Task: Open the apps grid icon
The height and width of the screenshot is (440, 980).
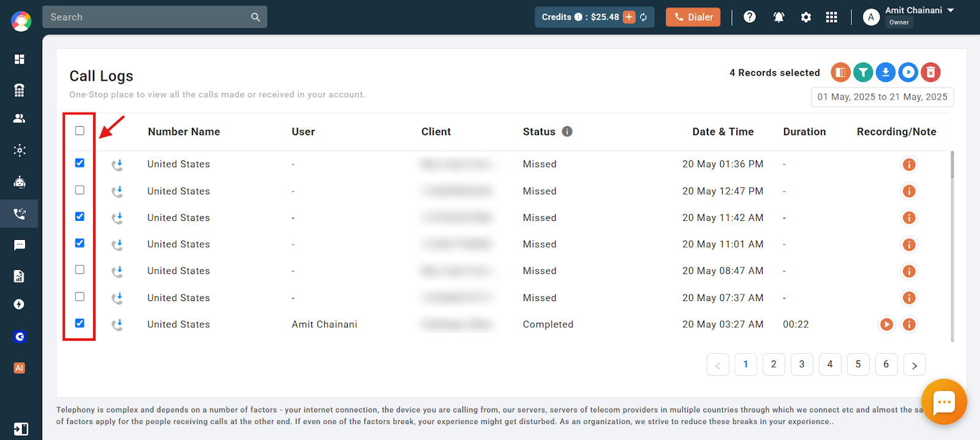Action: click(x=831, y=17)
